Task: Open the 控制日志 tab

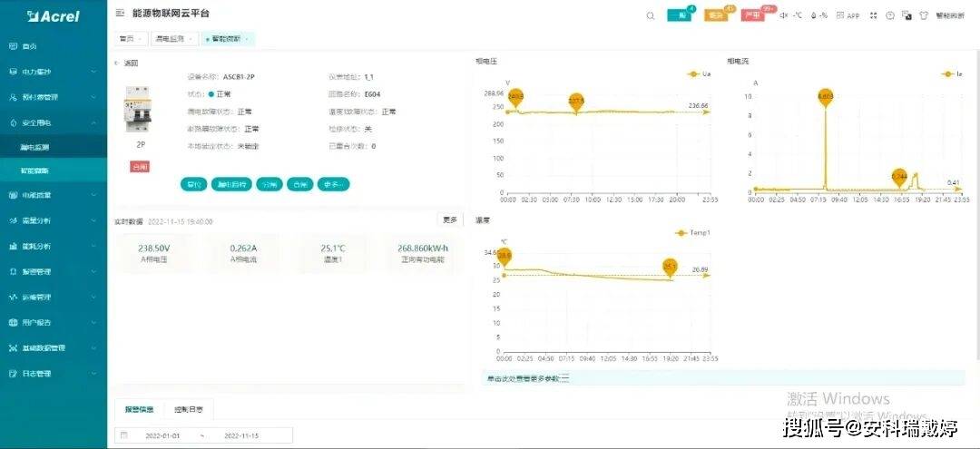Action: point(188,410)
